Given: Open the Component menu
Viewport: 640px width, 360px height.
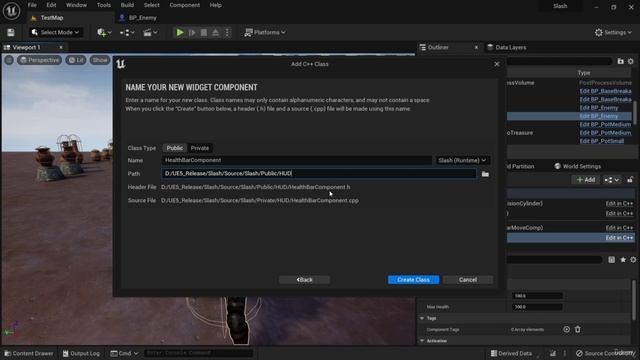Looking at the screenshot, I should [184, 5].
